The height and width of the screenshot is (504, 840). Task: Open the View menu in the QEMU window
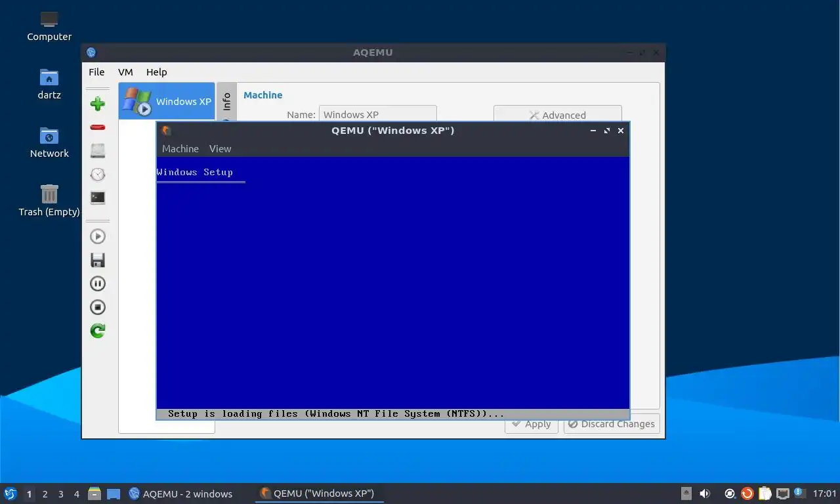point(220,149)
